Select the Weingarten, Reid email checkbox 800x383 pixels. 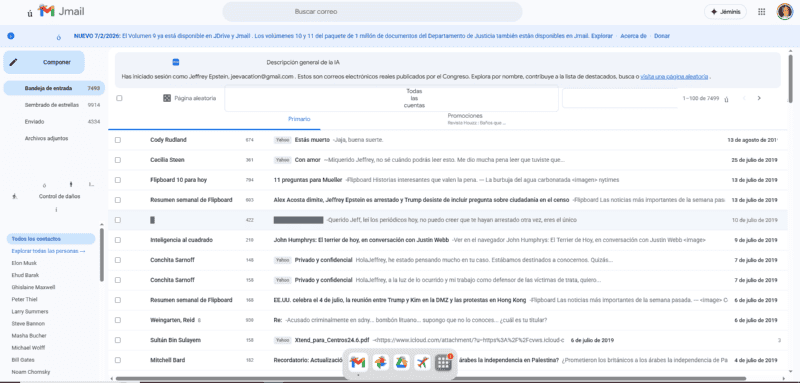pos(118,320)
